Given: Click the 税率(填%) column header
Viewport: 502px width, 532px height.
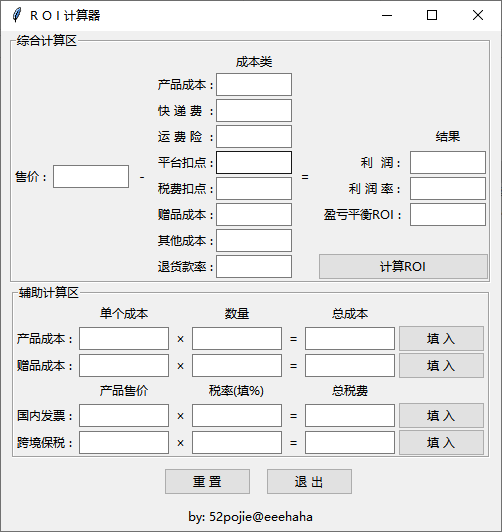Looking at the screenshot, I should click(236, 391).
